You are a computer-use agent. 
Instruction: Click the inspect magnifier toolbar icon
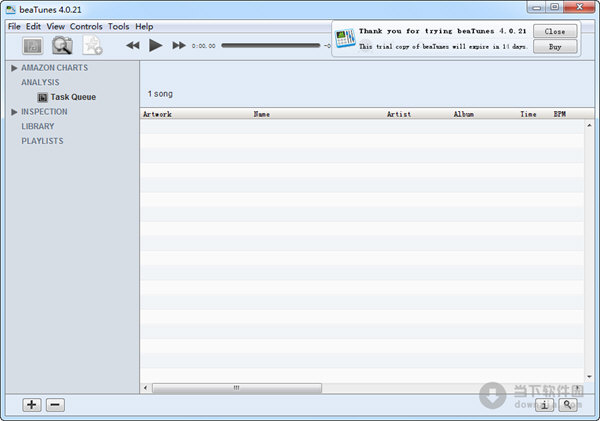(62, 45)
